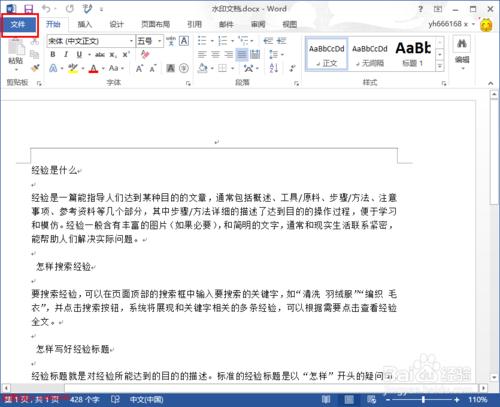Click the Save icon in quick access toolbar
Screen dimensions: 500x407
[29, 9]
